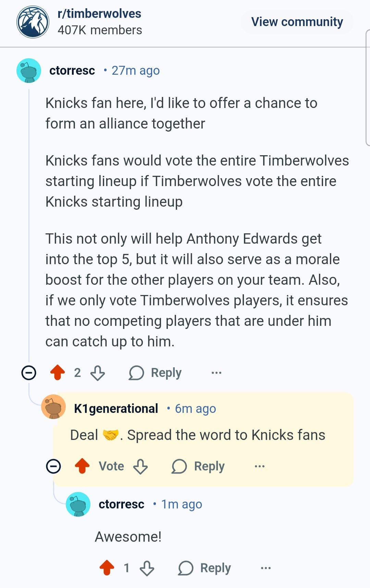The height and width of the screenshot is (588, 370).
Task: Upvote the Awesome! comment
Action: [107, 568]
